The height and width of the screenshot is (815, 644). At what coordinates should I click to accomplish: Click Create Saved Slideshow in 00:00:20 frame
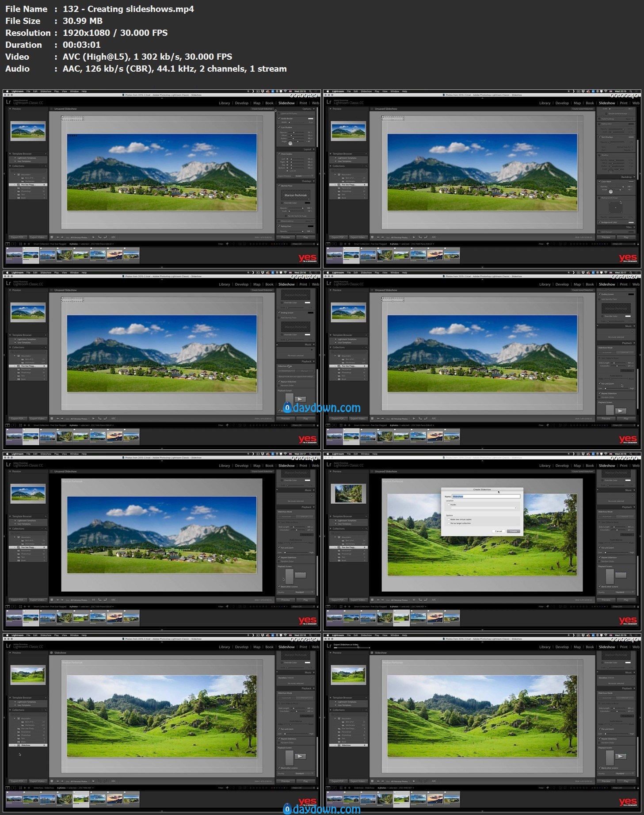[262, 109]
